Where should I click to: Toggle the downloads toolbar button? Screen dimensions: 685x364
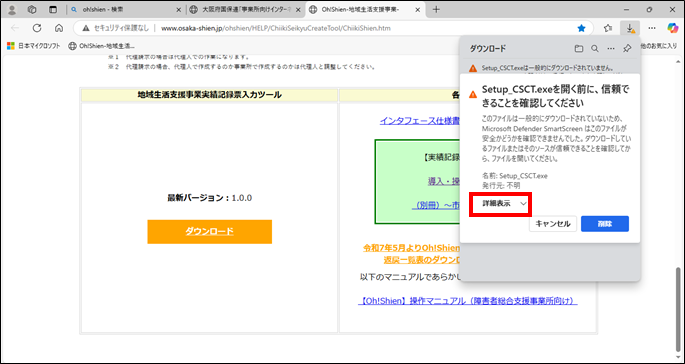(x=630, y=28)
